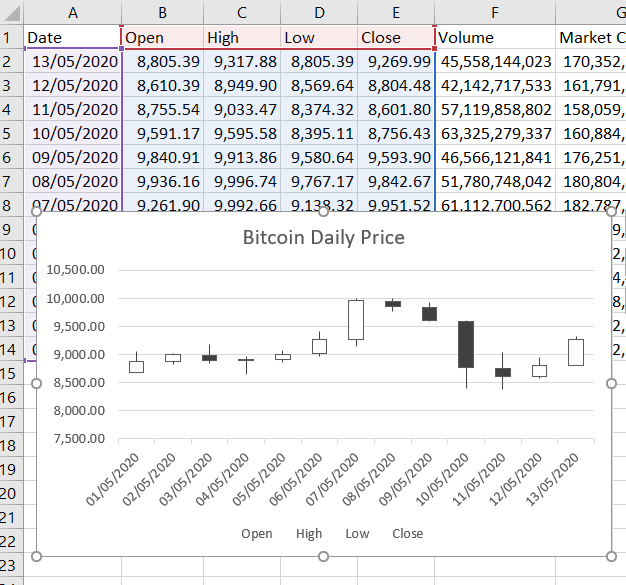Select Volume value 45,558,144,023
The image size is (626, 585).
point(495,61)
